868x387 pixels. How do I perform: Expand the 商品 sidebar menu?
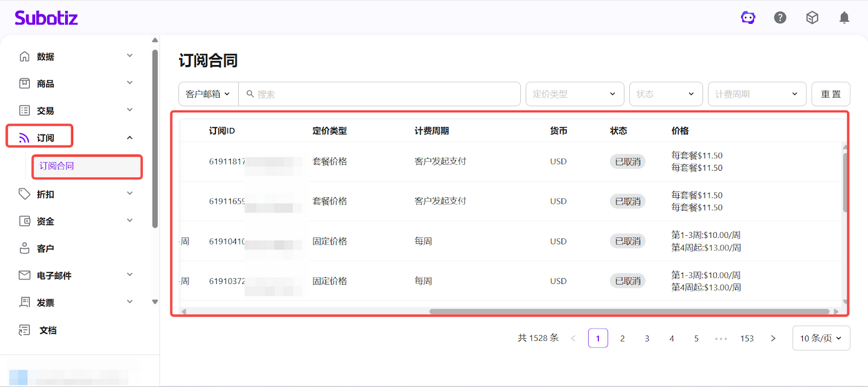tap(130, 83)
